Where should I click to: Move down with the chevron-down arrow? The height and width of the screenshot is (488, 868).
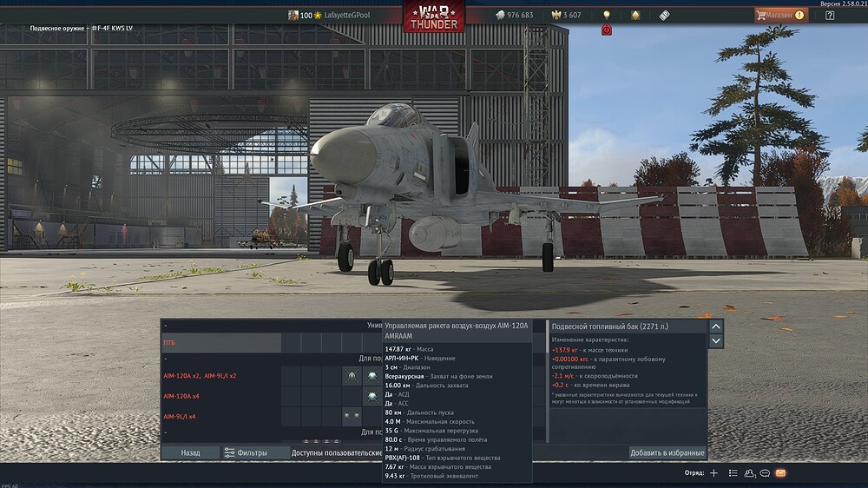[x=716, y=340]
